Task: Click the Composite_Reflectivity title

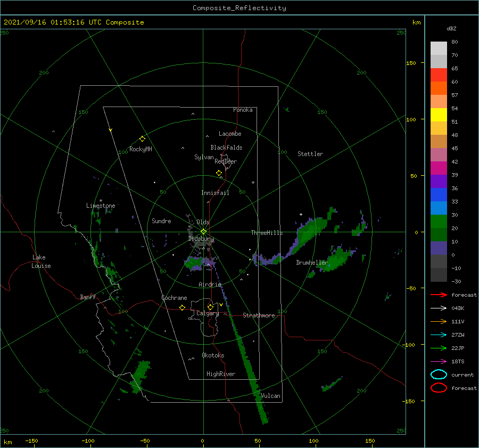Action: click(x=239, y=8)
